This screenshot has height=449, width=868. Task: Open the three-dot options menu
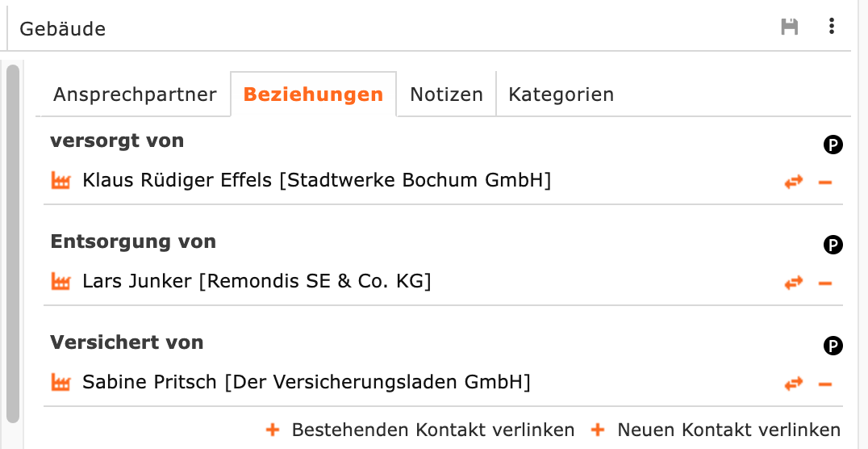pyautogui.click(x=832, y=27)
